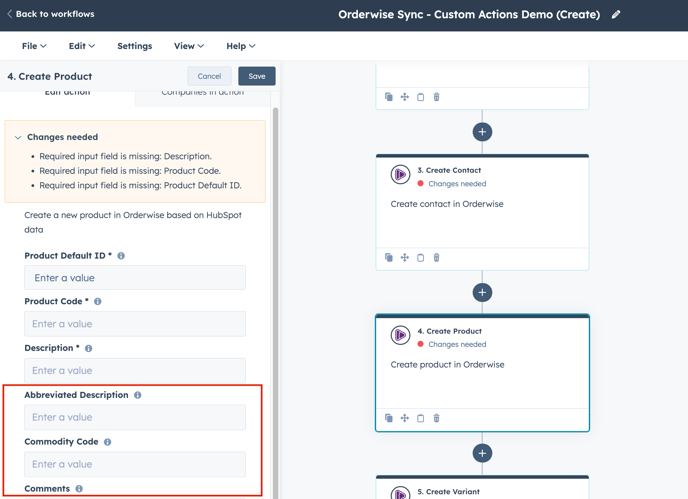This screenshot has width=688, height=499.
Task: Click the side panel scrollbar
Action: [276, 303]
